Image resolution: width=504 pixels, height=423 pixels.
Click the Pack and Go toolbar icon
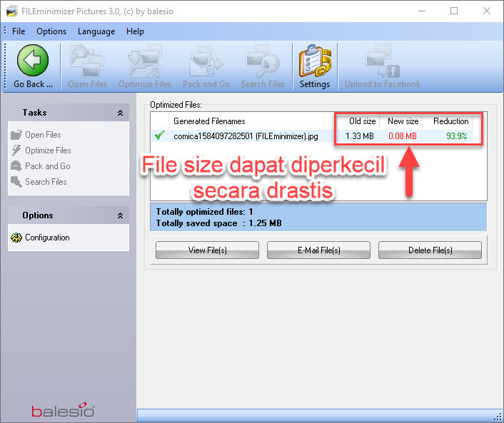206,61
